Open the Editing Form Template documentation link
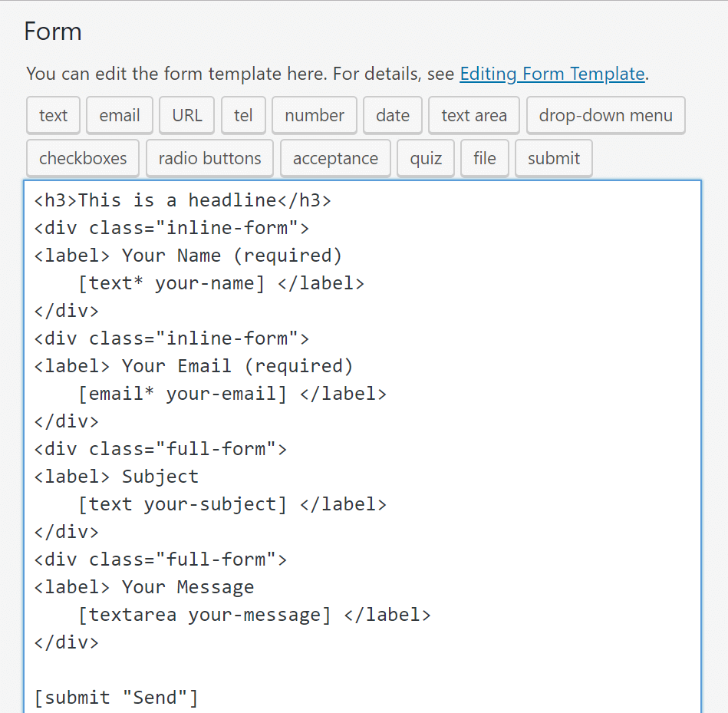This screenshot has height=713, width=728. (552, 74)
